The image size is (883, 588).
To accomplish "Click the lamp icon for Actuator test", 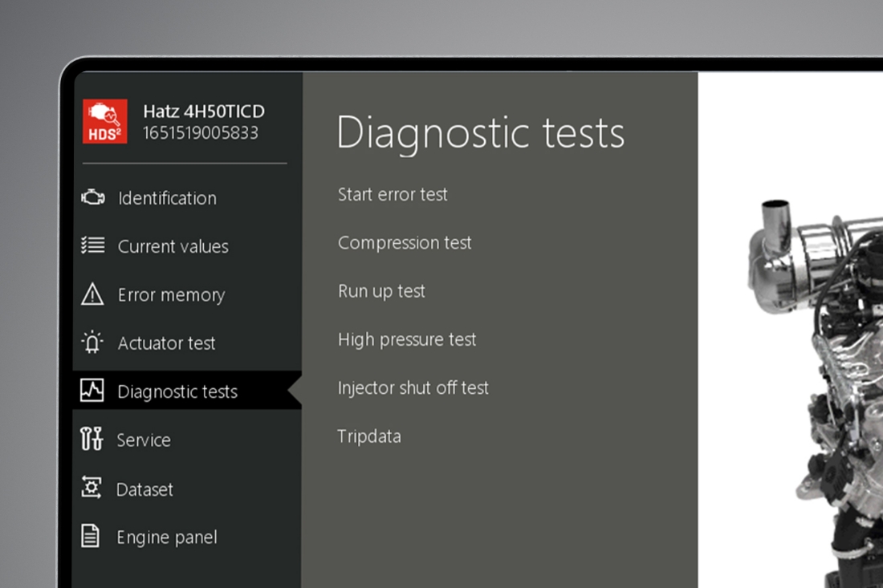I will (94, 343).
